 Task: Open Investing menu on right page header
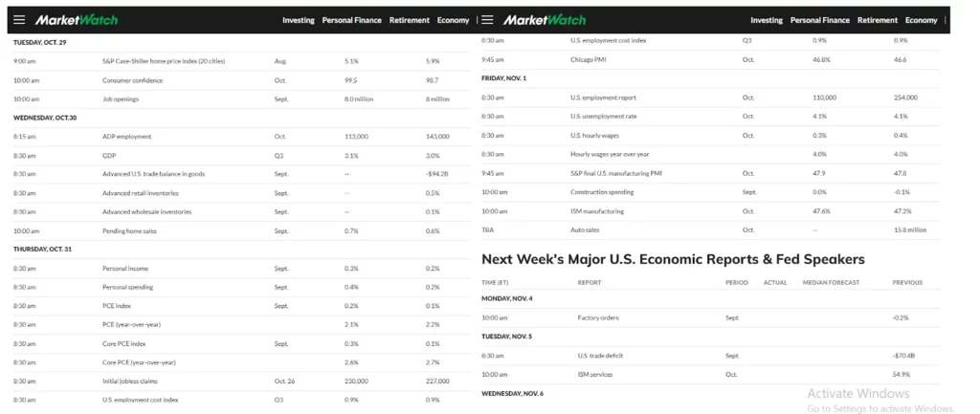point(767,20)
